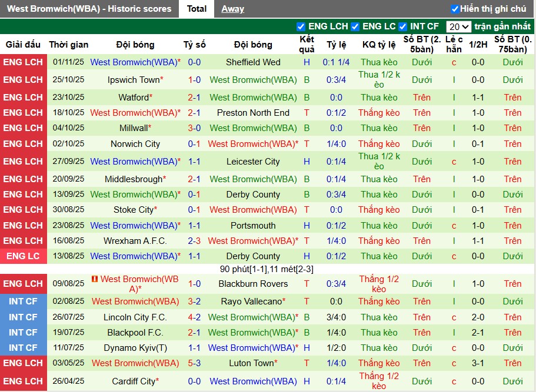
Task: Open the 5-3 score against Luton Town
Action: coord(194,363)
